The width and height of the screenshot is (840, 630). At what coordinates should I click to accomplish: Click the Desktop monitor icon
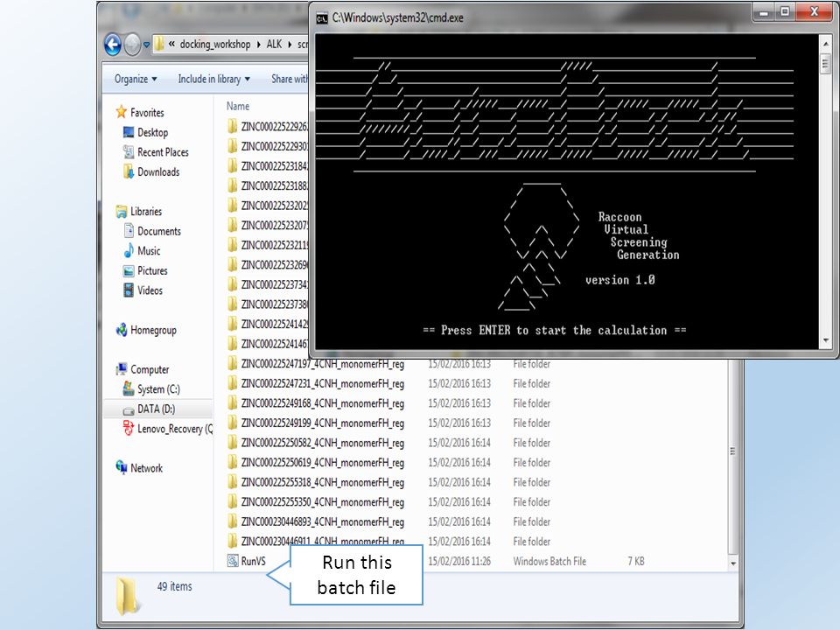[129, 132]
